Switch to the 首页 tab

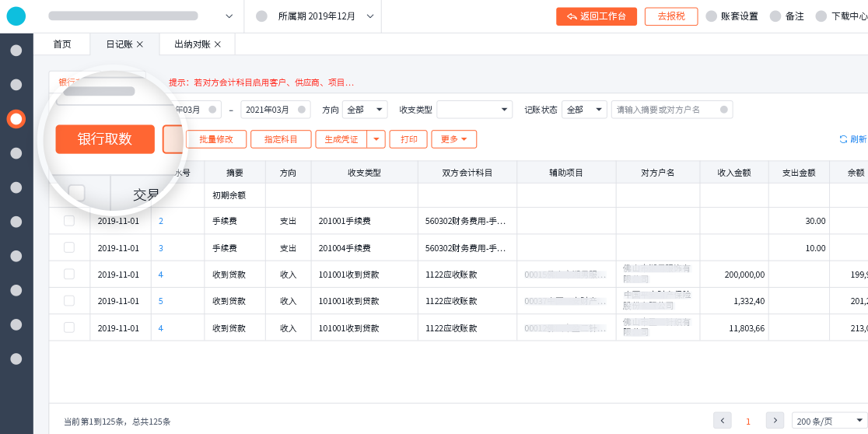tap(62, 44)
